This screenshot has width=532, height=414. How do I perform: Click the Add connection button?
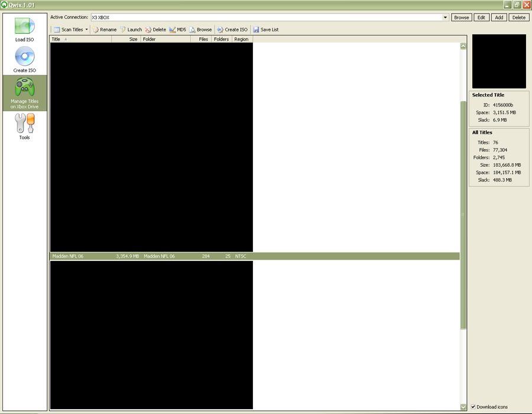coord(499,18)
